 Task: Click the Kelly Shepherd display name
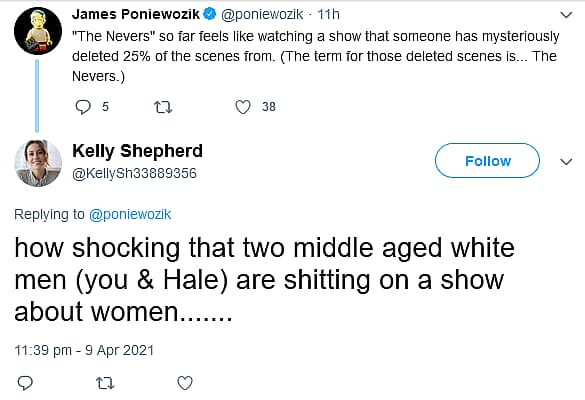tap(137, 151)
